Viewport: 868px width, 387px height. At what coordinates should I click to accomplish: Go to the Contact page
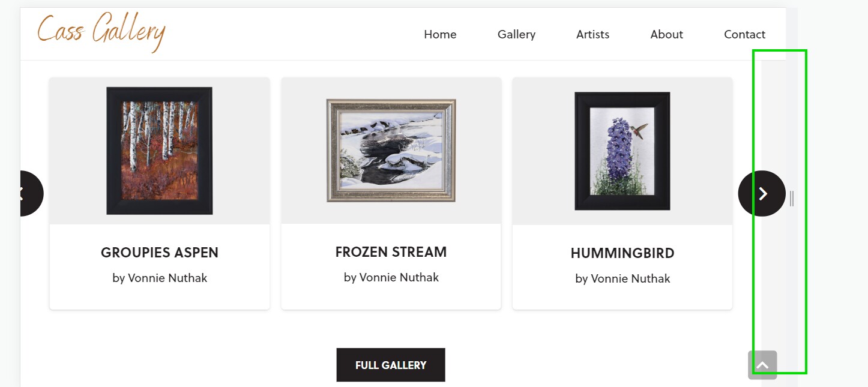pos(744,34)
